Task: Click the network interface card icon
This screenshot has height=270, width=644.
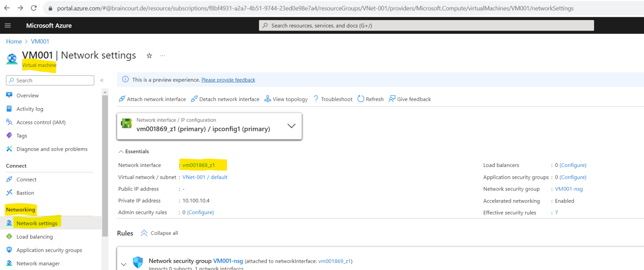Action: click(126, 124)
